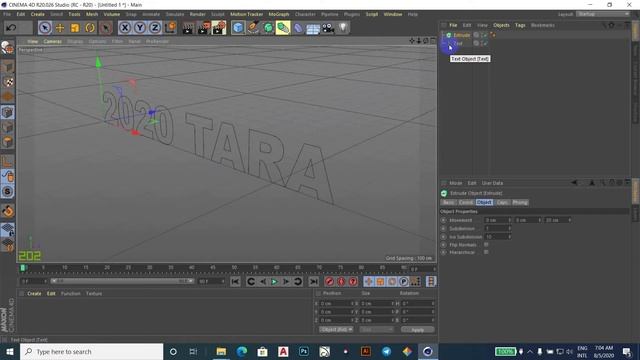
Task: Open the Layout dropdown
Action: (603, 14)
